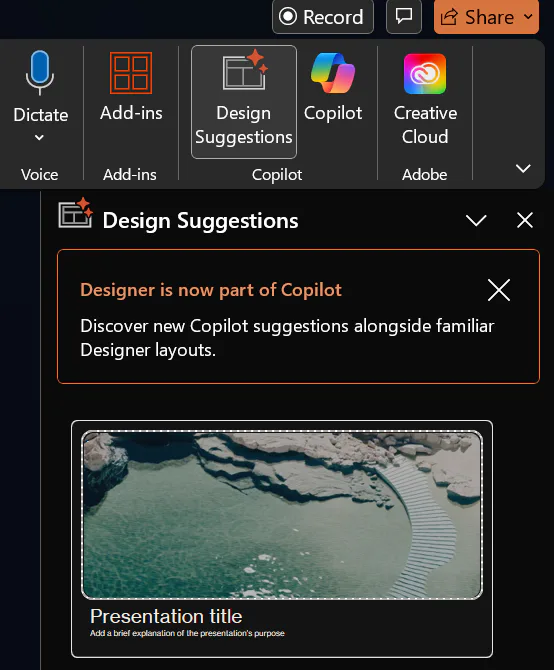Select the lake photo design suggestion
The height and width of the screenshot is (670, 554).
[x=282, y=539]
